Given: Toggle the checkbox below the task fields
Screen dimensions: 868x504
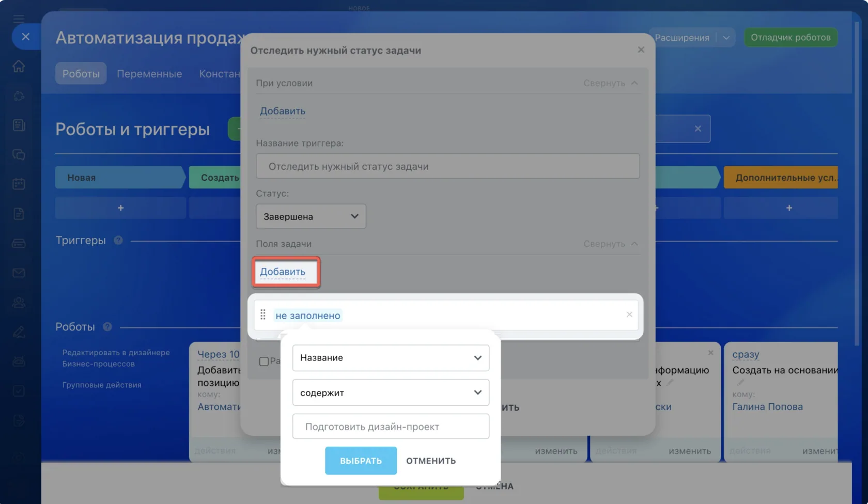Looking at the screenshot, I should (x=264, y=361).
